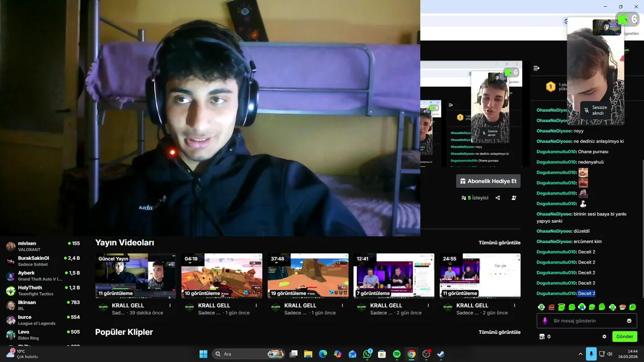644x362 pixels.
Task: Open mivixen VALORANT channel in sidebar
Action: pyautogui.click(x=43, y=246)
